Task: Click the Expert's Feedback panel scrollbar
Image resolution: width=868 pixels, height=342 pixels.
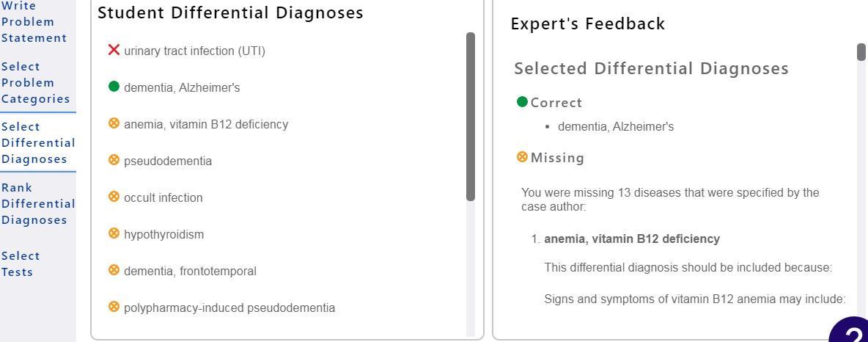Action: point(861,52)
